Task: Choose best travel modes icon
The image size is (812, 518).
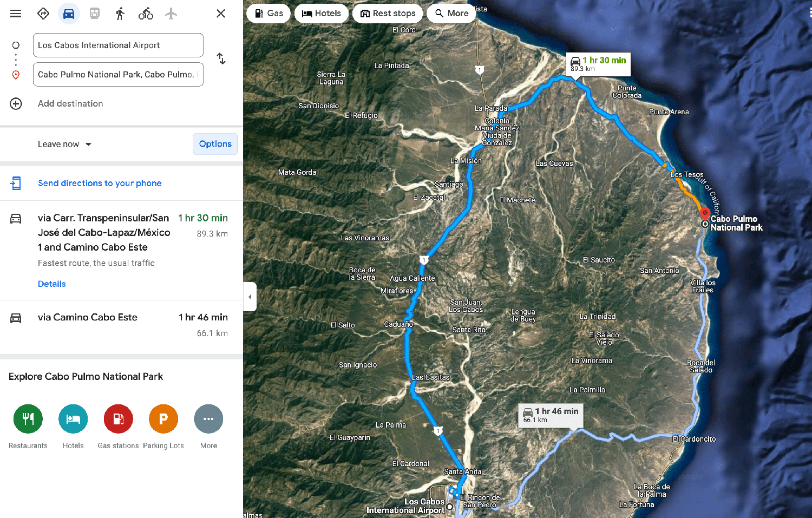Action: 43,14
